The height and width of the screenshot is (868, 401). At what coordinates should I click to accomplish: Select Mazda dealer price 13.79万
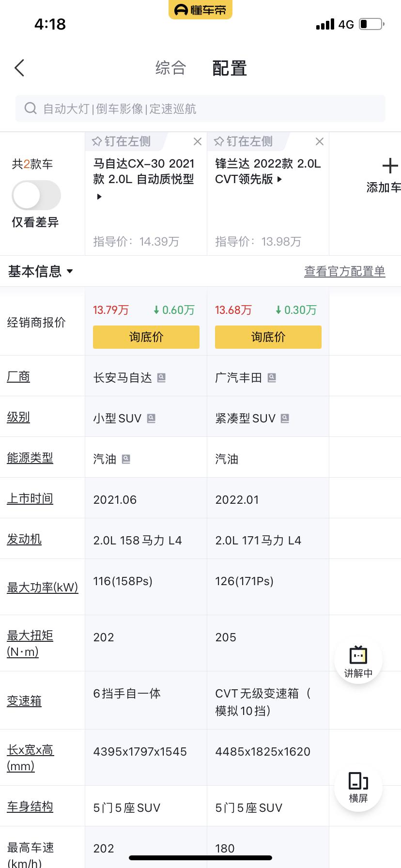coord(111,310)
